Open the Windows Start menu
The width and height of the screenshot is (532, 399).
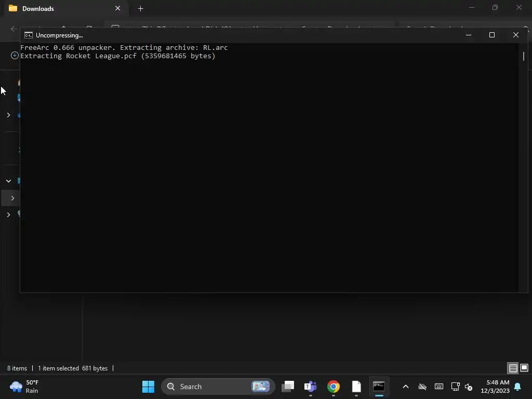[148, 387]
